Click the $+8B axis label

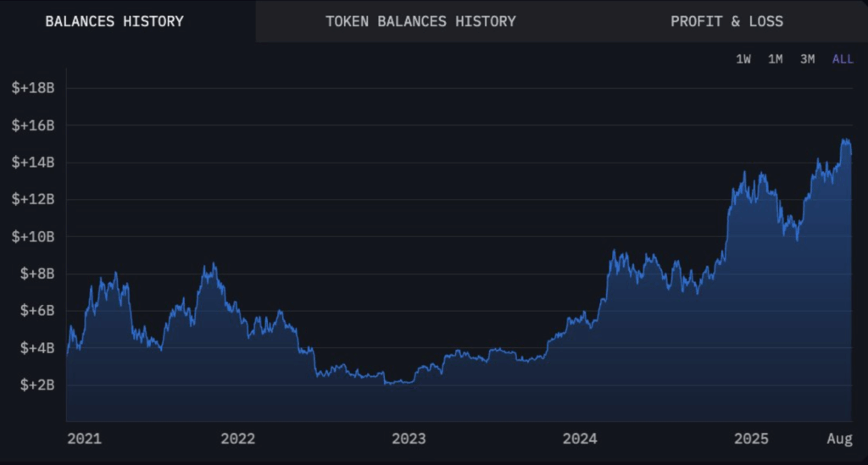(37, 274)
